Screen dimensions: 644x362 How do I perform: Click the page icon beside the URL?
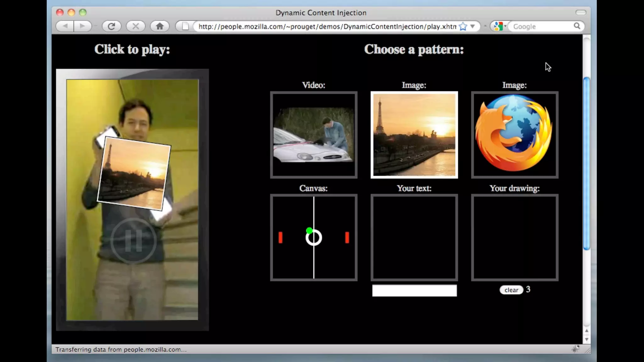(186, 26)
